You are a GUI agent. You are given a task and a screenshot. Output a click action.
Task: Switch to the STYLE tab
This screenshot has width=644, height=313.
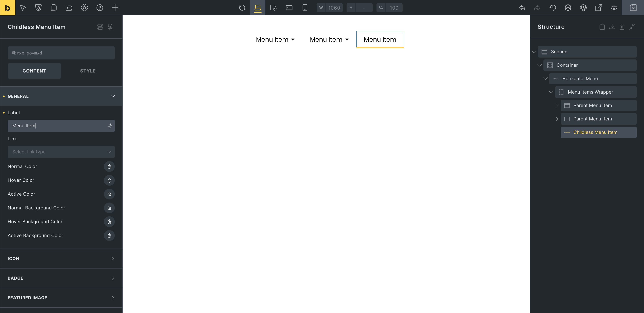pyautogui.click(x=88, y=71)
